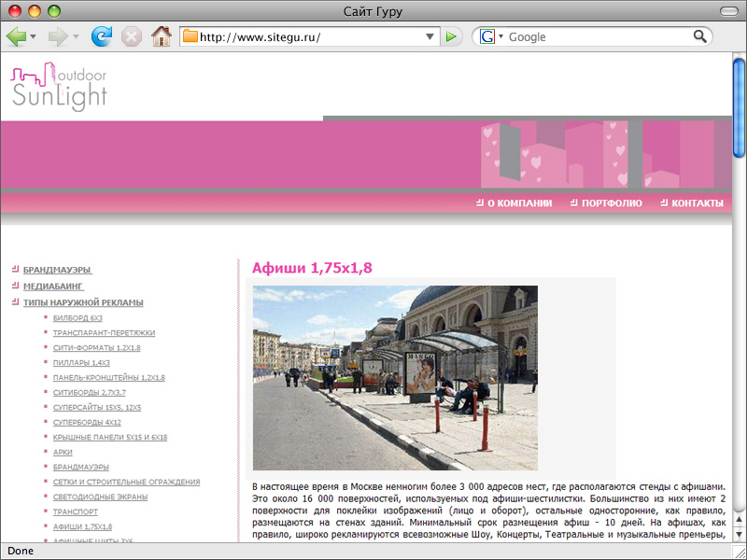Open the top-level БРАНДМАУЭРЫ sidebar link
The height and width of the screenshot is (560, 747).
[57, 270]
